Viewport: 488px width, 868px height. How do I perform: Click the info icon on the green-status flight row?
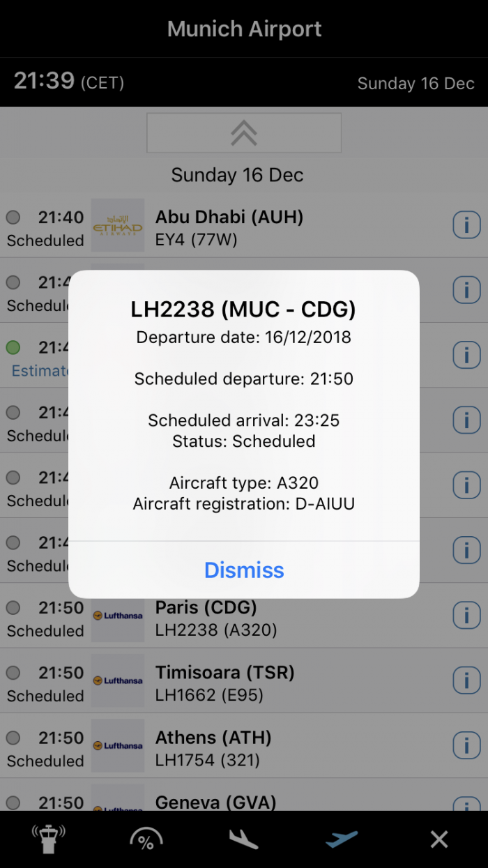tap(466, 355)
